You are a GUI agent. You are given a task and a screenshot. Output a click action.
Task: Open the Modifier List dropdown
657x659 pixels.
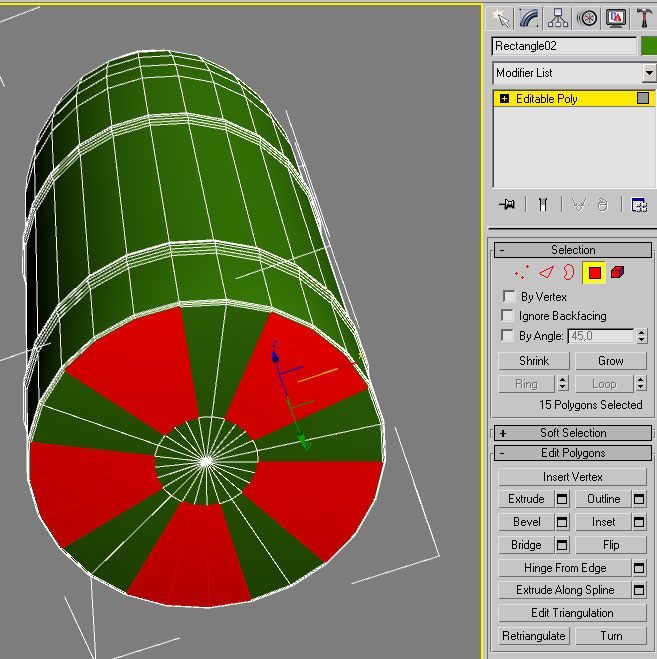649,73
